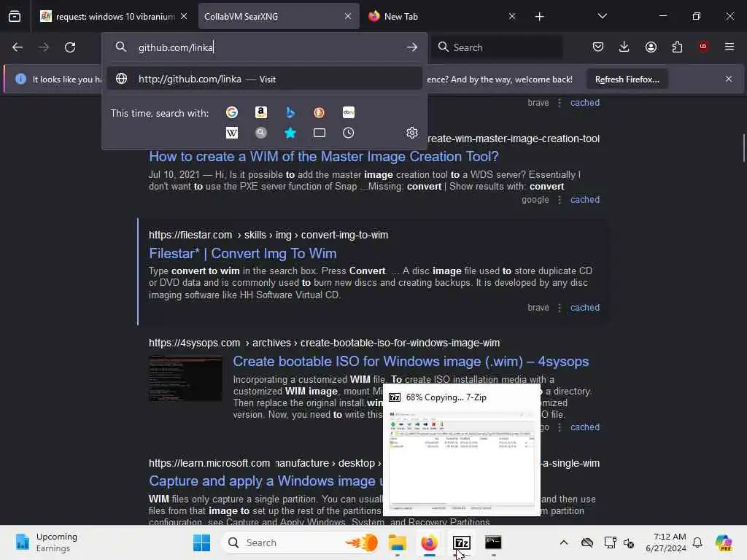Close the request: windows 10 vibranium tab
The image size is (747, 560).
coord(184,16)
